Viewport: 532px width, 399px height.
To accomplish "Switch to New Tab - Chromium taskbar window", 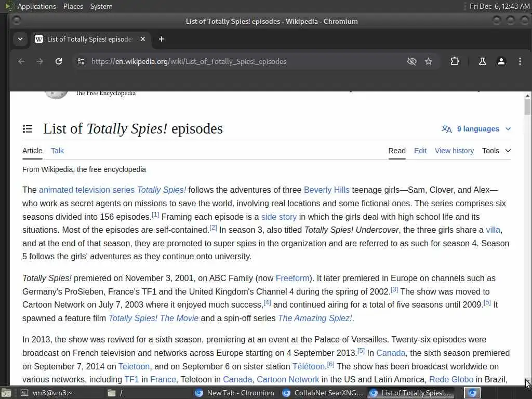I will click(x=235, y=393).
